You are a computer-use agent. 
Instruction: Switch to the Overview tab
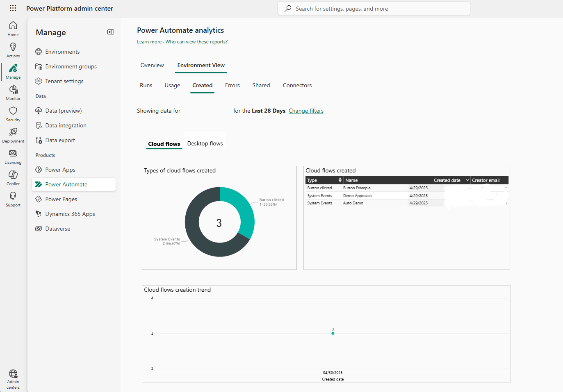pos(152,65)
